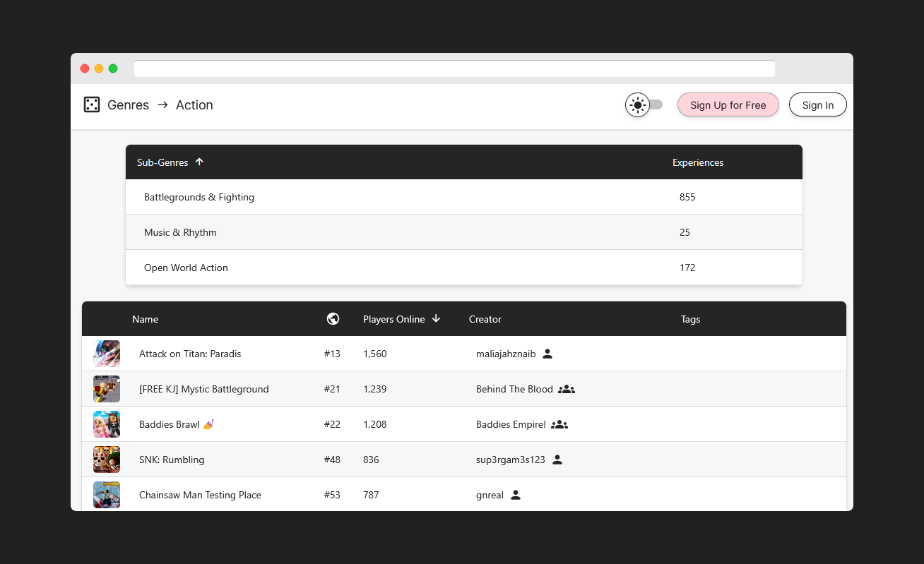Click the 1,208 players online value
924x564 pixels.
[375, 424]
